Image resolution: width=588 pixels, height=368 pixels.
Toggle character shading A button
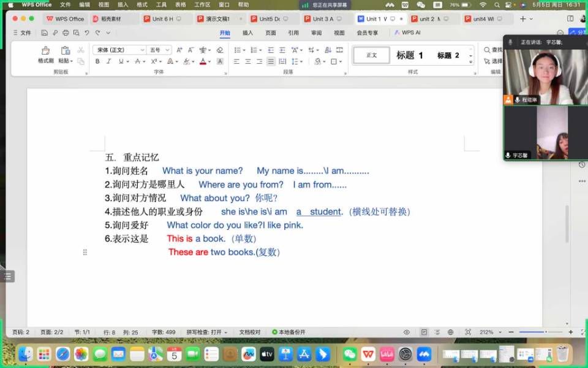(220, 61)
